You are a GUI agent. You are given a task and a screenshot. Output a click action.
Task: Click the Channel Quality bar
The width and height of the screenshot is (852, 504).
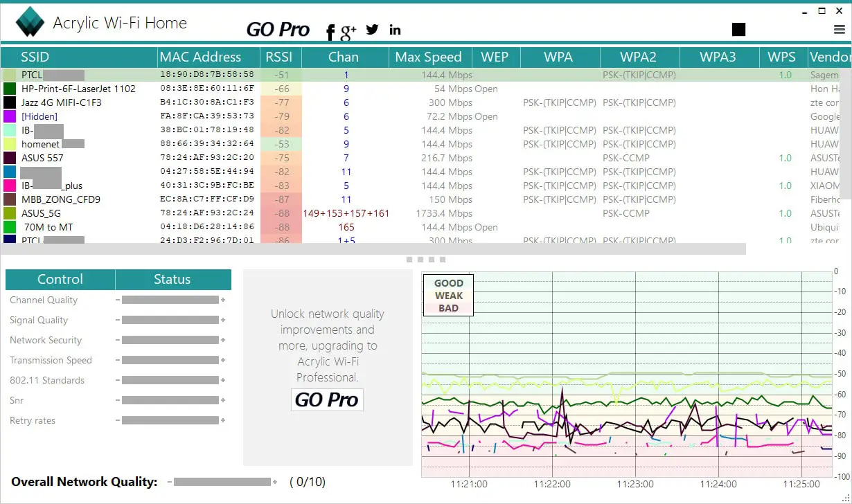tap(170, 300)
